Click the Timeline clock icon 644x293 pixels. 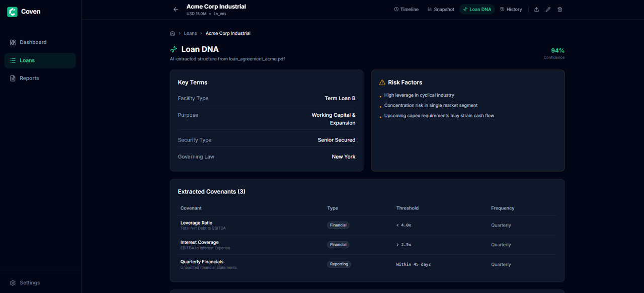coord(396,10)
